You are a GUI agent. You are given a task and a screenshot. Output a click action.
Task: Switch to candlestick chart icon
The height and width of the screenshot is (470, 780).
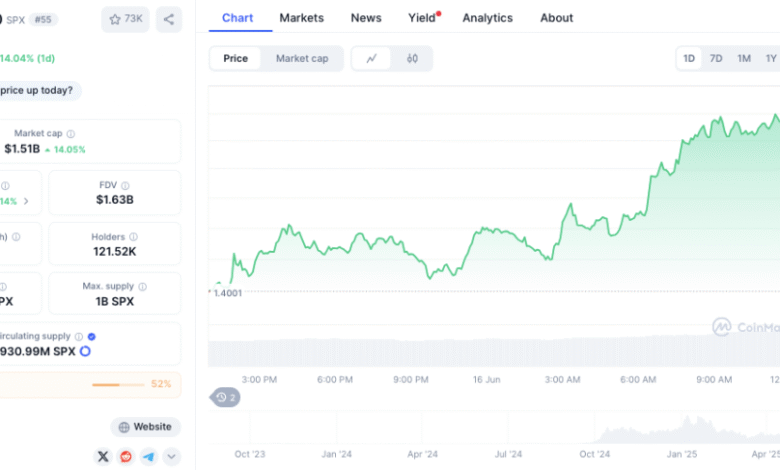point(412,58)
